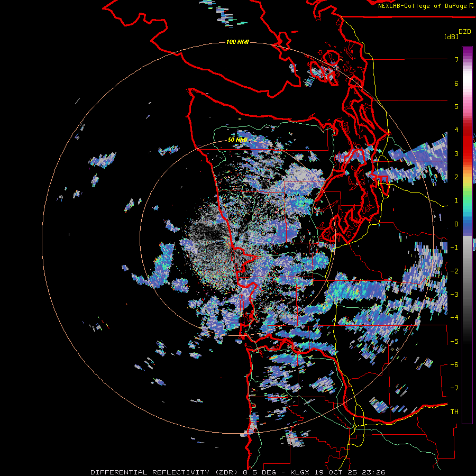The image size is (476, 476).
Task: Select the 5 value on the color scale
Action: pos(456,106)
